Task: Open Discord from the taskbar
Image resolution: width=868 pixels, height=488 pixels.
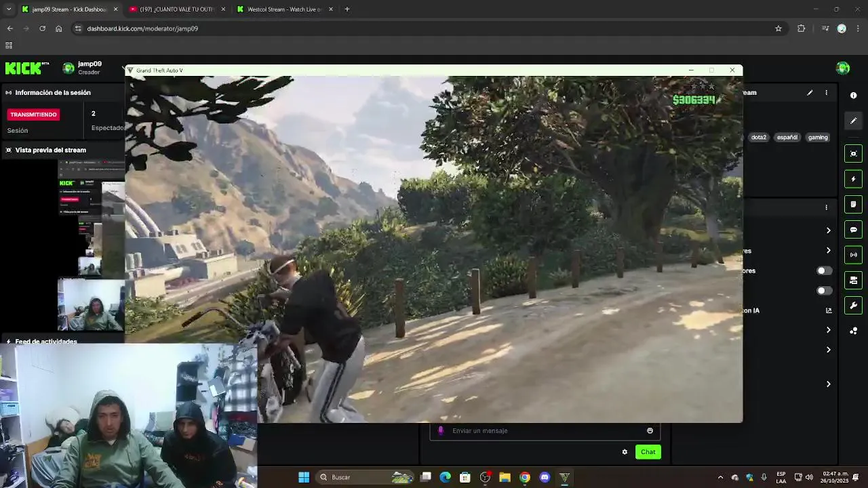Action: coord(545,477)
